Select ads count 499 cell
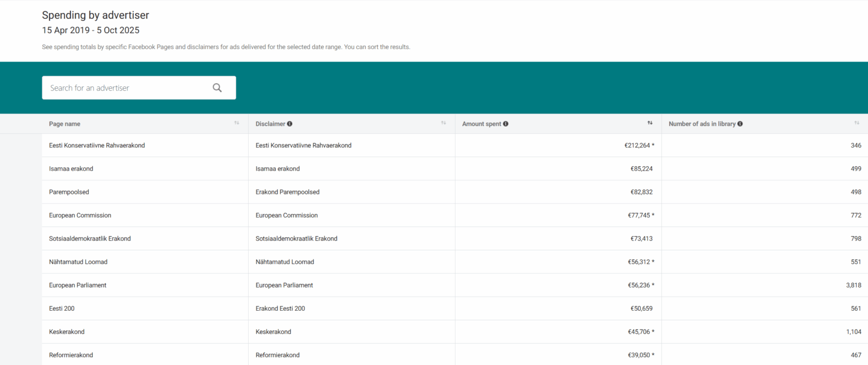868x365 pixels. (765, 168)
